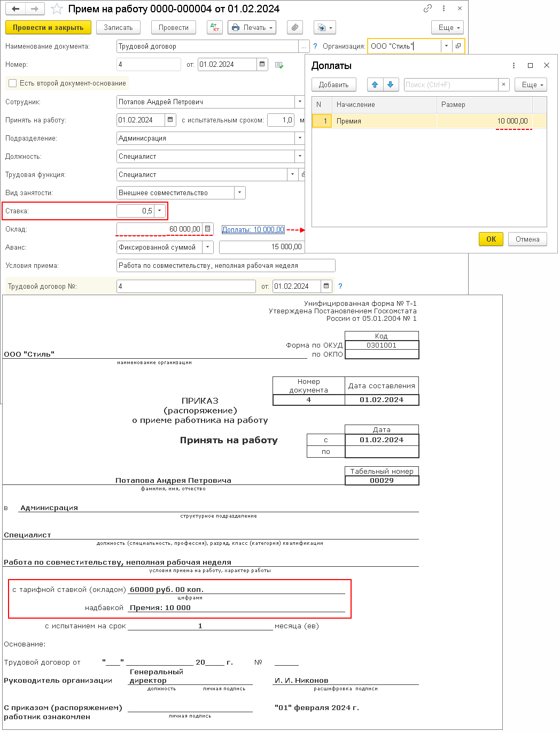Open help via the question mark near Организация
The height and width of the screenshot is (732, 560).
315,46
